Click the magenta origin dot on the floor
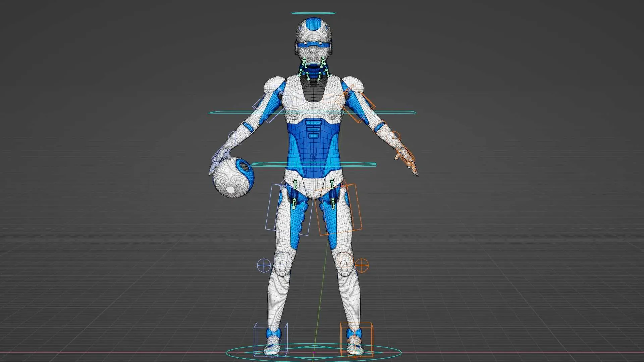The width and height of the screenshot is (644, 362). [x=314, y=352]
